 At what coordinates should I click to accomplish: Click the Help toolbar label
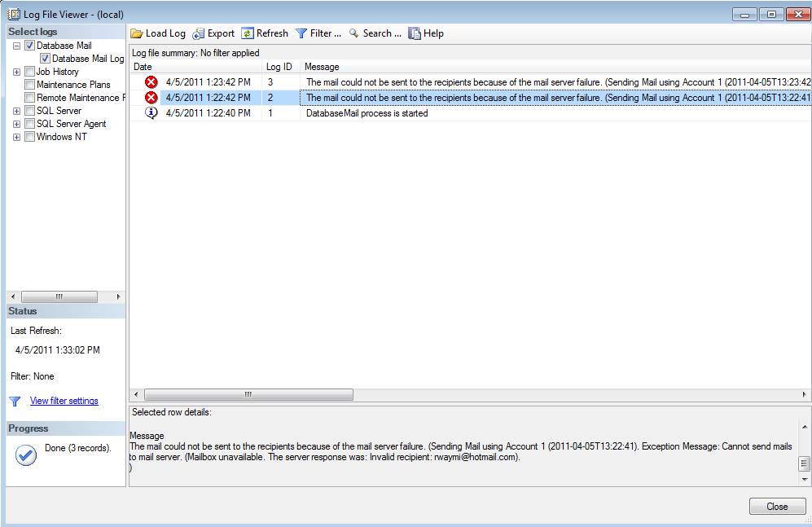433,33
